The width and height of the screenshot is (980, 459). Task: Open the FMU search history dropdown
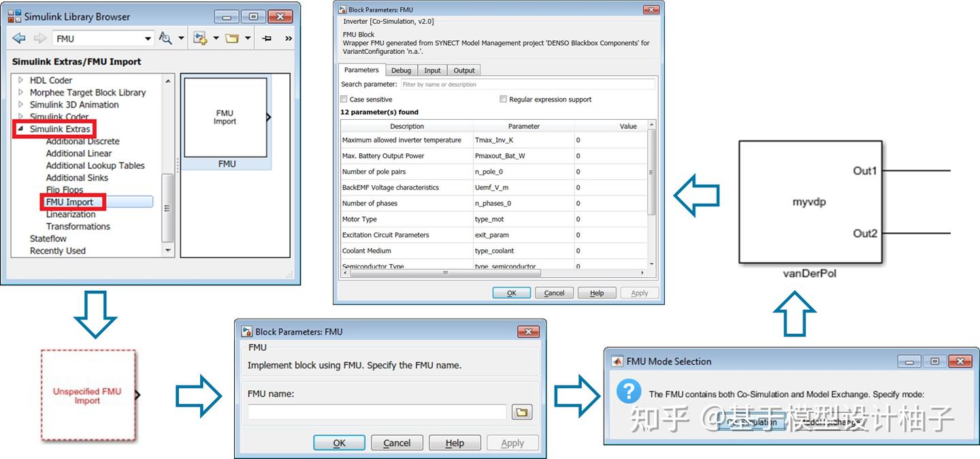pos(148,38)
